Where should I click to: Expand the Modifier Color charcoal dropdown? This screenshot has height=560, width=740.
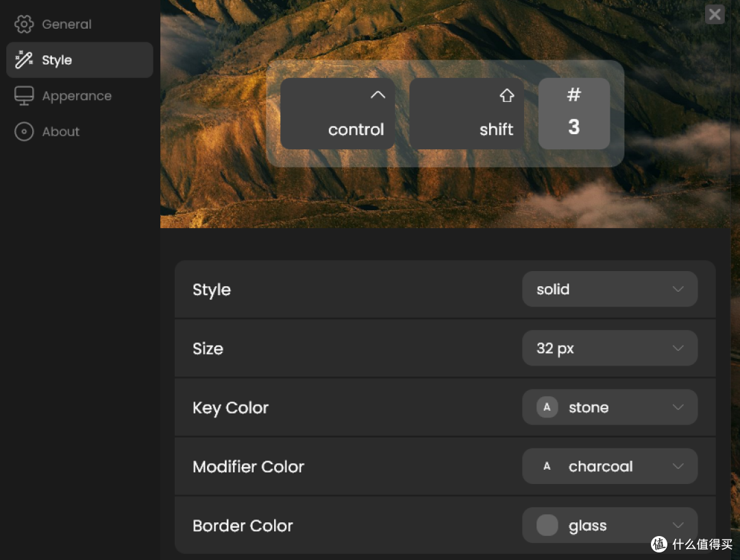(x=610, y=466)
